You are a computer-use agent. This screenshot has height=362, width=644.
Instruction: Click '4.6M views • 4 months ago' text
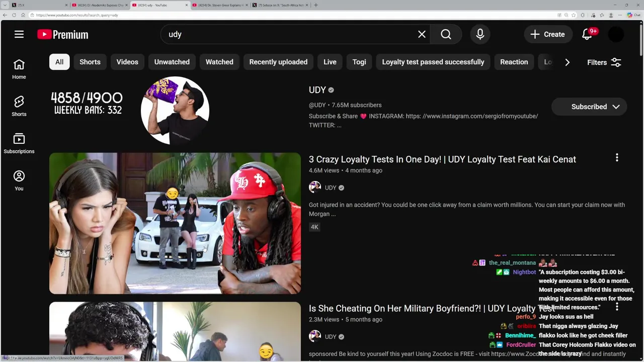[x=346, y=170]
